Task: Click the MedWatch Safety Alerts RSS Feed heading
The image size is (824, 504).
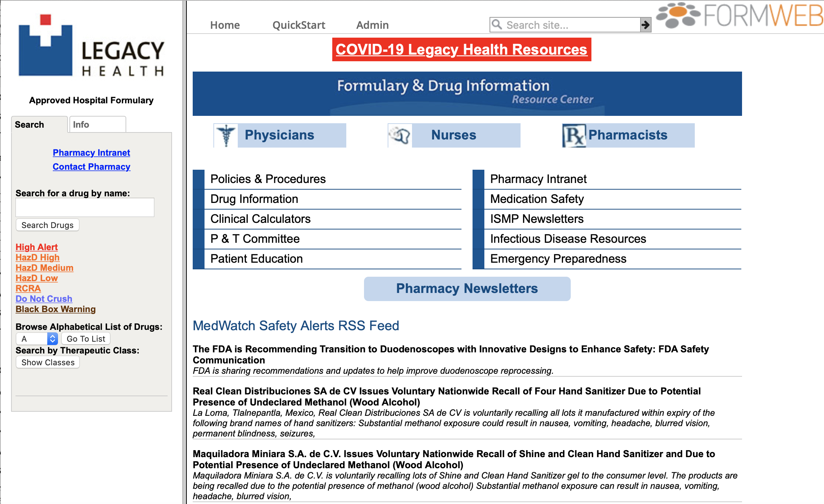Action: coord(296,326)
